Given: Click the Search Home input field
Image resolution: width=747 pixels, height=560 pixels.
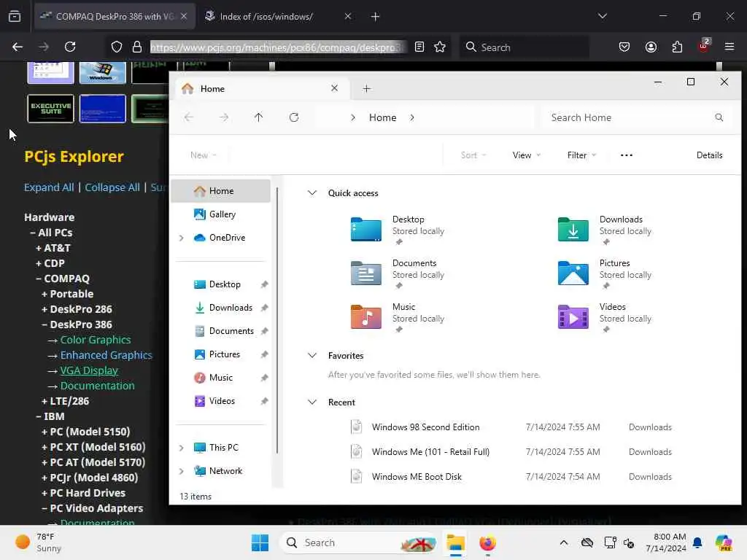Looking at the screenshot, I should (x=636, y=117).
